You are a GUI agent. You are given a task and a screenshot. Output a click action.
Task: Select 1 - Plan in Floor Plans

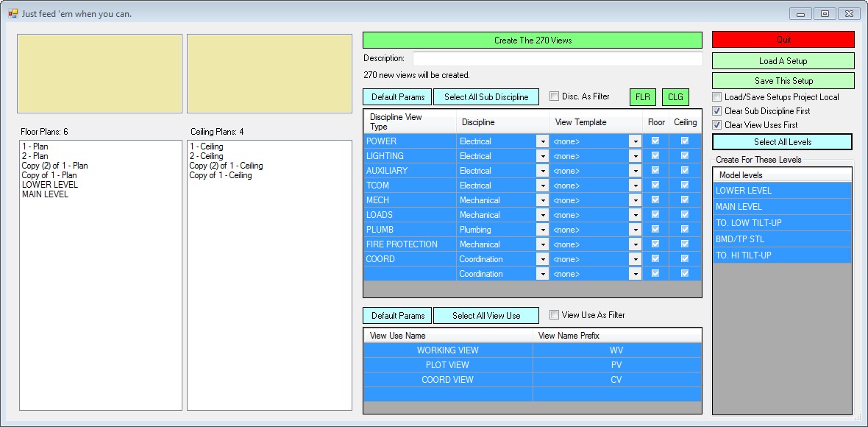coord(35,147)
